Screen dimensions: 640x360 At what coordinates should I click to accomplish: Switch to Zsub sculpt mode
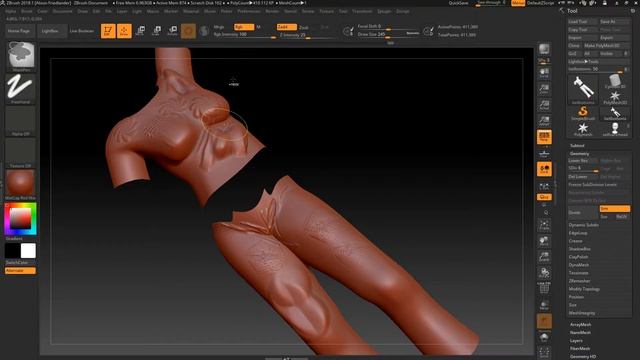click(x=304, y=27)
